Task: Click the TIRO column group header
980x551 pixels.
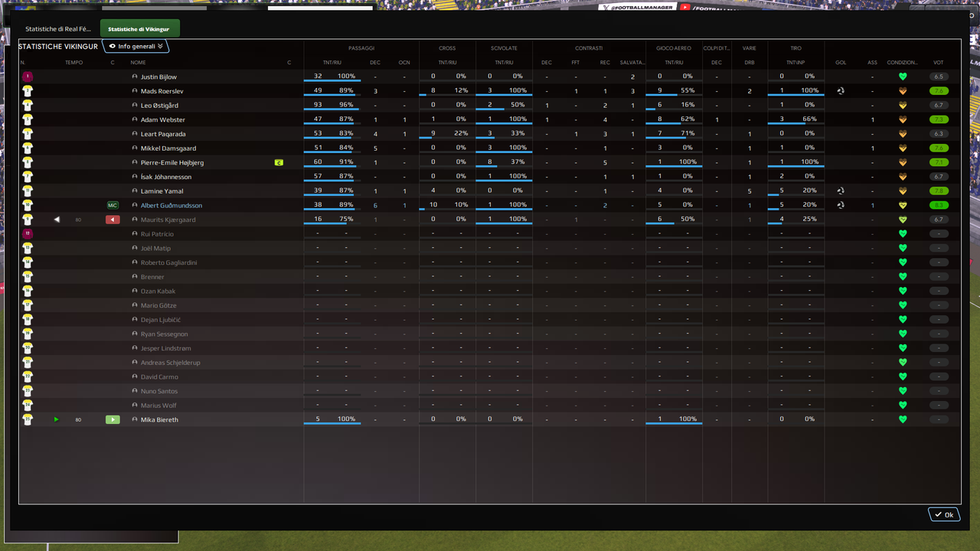Action: pos(796,48)
